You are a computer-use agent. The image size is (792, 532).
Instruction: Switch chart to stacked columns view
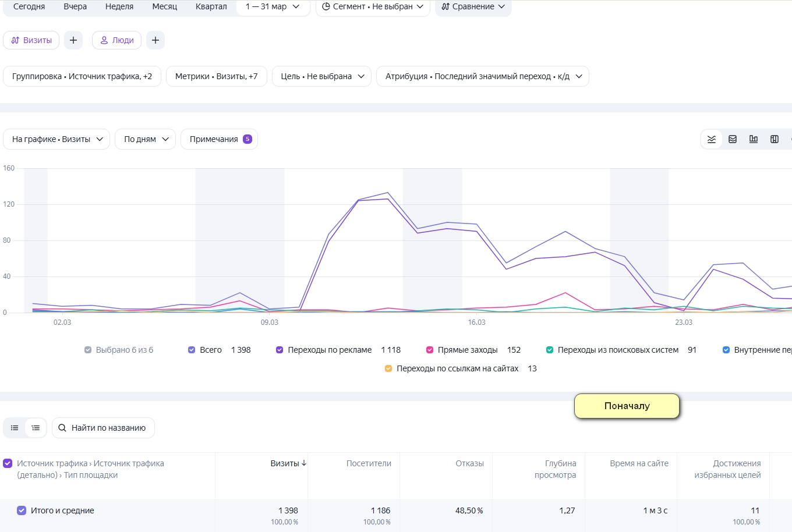(775, 139)
